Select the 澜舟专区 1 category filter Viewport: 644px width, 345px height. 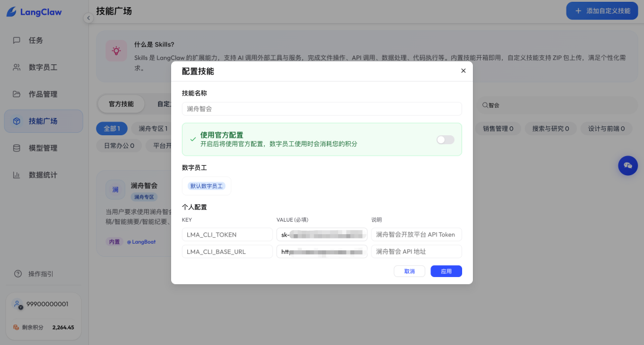click(x=153, y=128)
